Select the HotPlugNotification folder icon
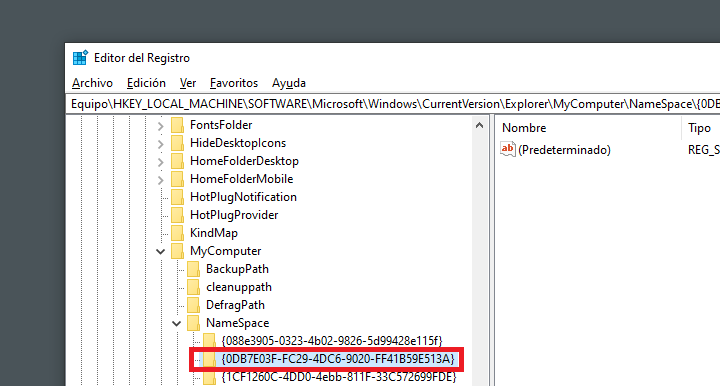 click(x=177, y=197)
